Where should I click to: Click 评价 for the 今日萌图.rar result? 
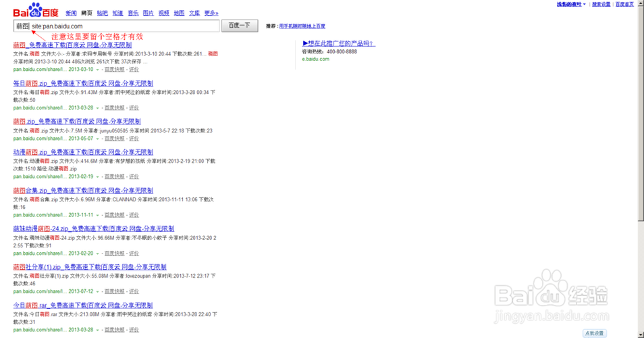click(x=134, y=330)
